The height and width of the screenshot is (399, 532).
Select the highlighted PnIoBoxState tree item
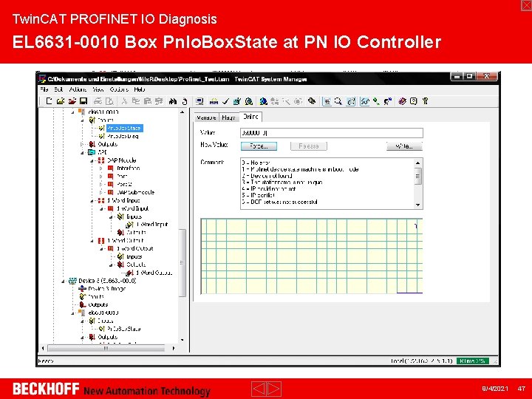(x=125, y=129)
